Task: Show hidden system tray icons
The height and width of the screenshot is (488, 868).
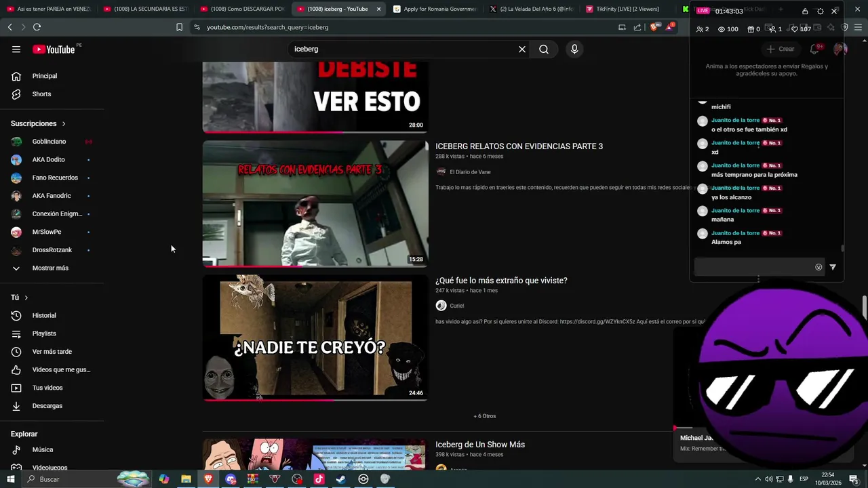Action: (758, 479)
